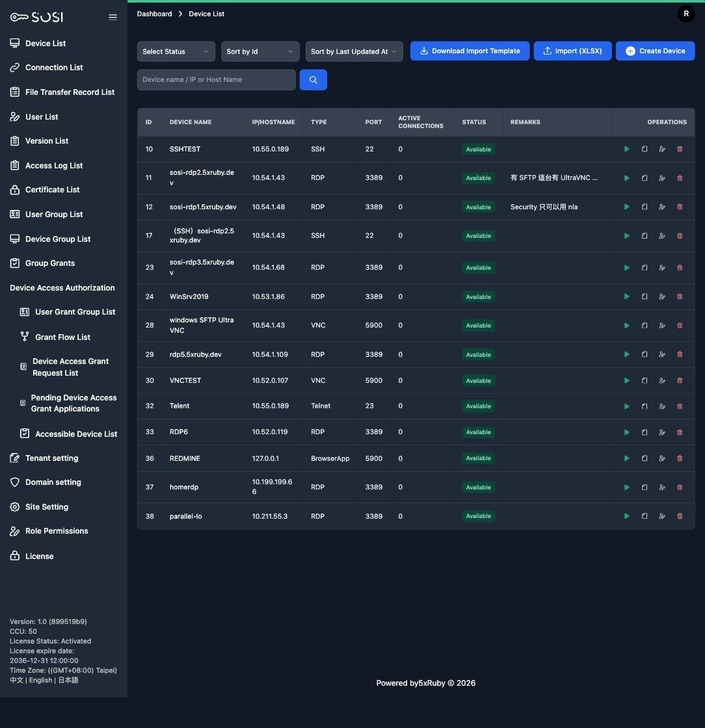Switch language to English
The image size is (705, 728).
point(40,680)
